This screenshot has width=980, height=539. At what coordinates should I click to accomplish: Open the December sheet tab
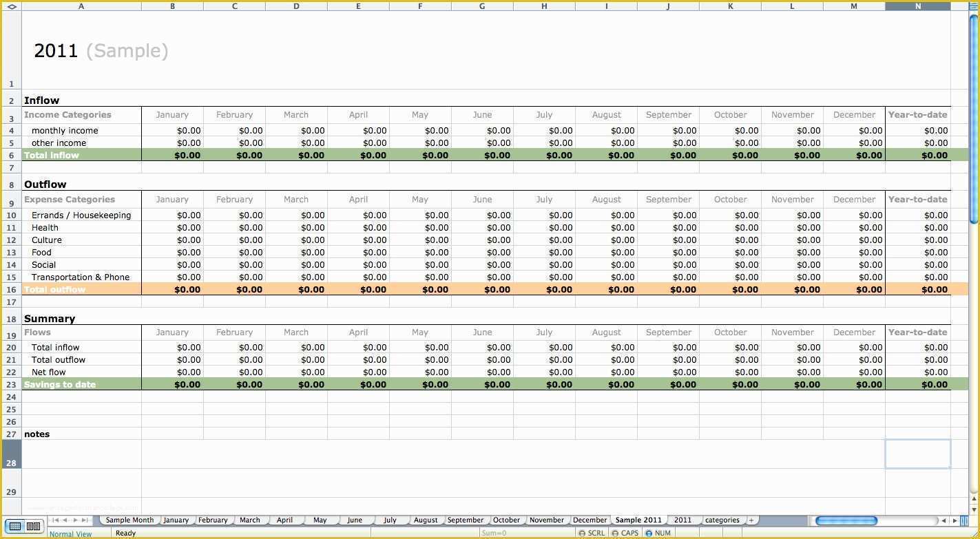pos(590,520)
